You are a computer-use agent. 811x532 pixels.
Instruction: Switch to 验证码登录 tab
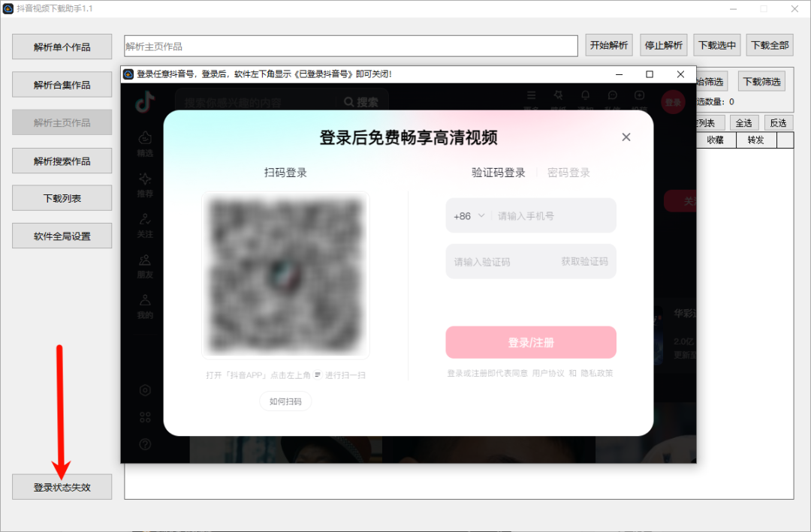(498, 173)
